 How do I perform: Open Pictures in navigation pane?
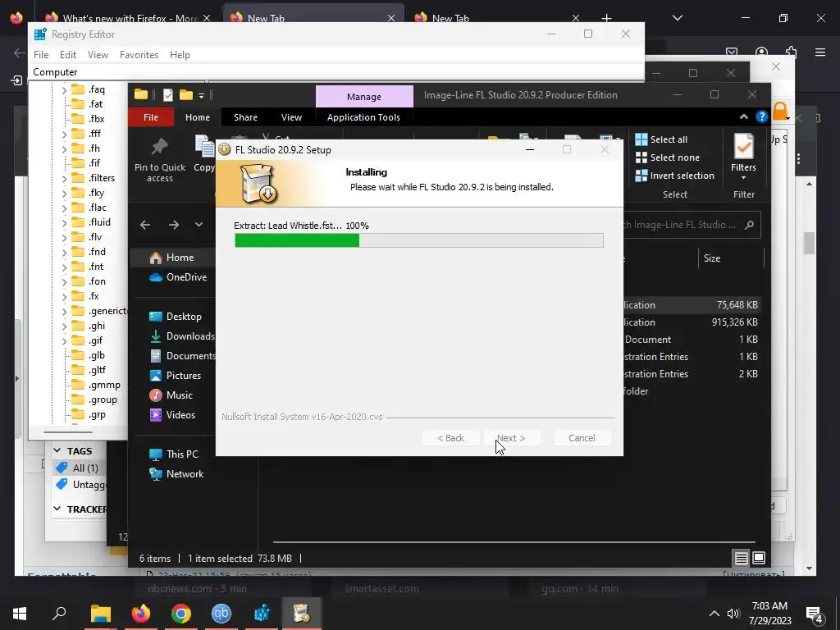[176, 376]
